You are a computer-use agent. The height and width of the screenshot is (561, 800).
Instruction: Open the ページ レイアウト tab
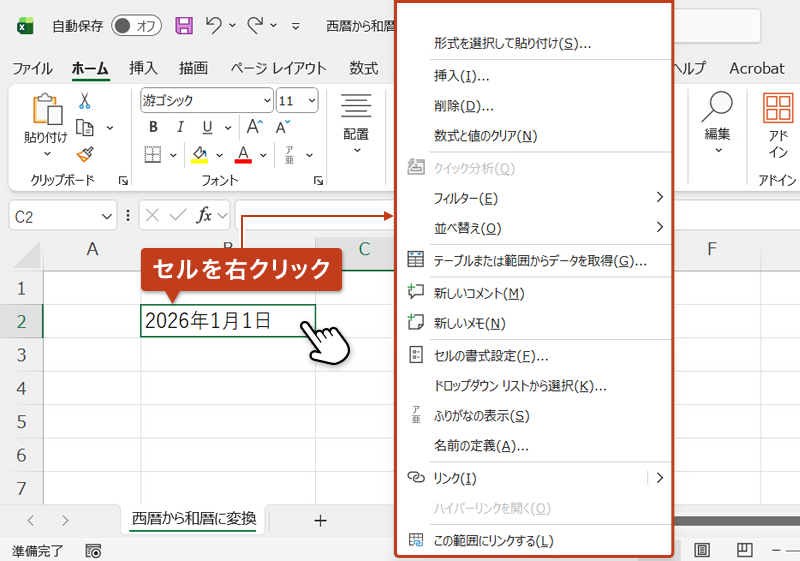coord(278,68)
